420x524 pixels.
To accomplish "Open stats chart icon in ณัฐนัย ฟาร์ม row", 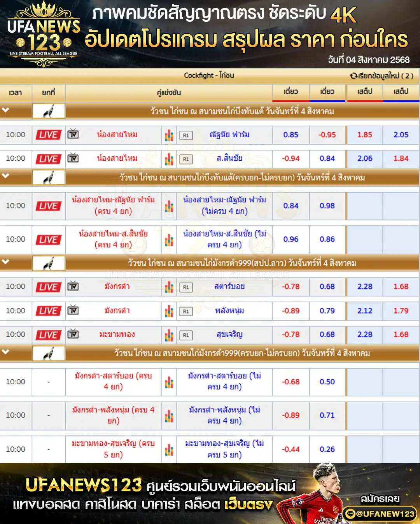I will tap(169, 135).
